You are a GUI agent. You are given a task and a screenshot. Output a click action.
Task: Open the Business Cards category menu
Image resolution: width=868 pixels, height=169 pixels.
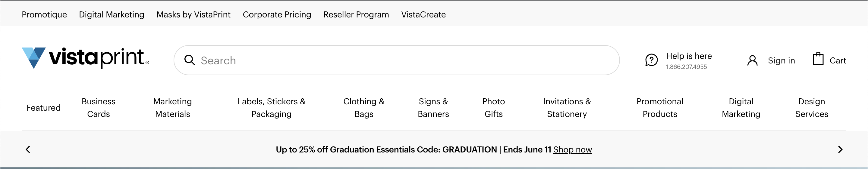click(98, 108)
